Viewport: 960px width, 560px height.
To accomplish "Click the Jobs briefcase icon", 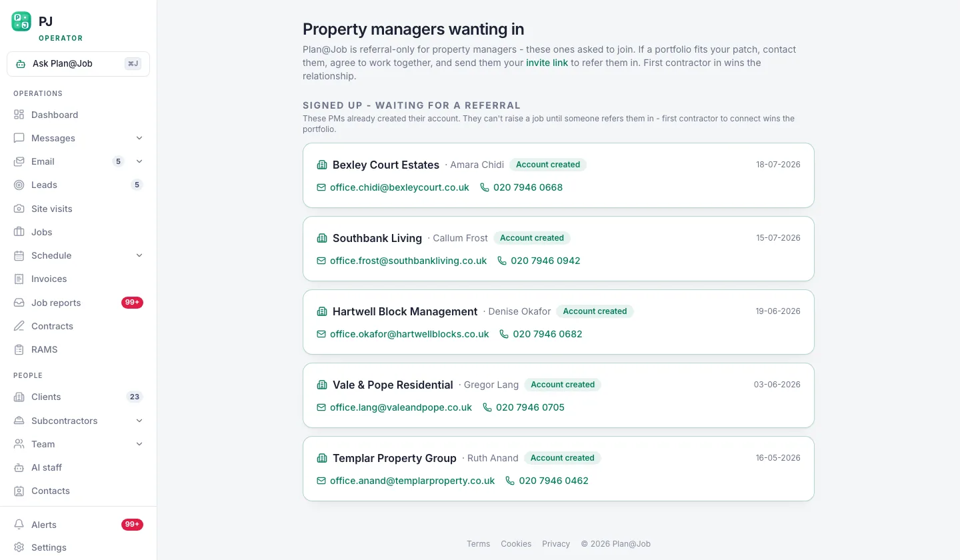I will 19,232.
